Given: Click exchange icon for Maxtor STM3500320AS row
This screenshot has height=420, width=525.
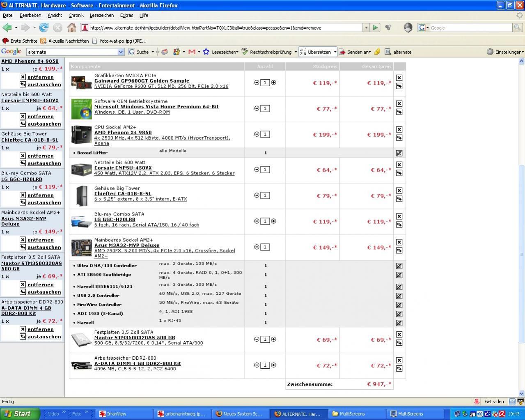Looking at the screenshot, I should pos(399,343).
